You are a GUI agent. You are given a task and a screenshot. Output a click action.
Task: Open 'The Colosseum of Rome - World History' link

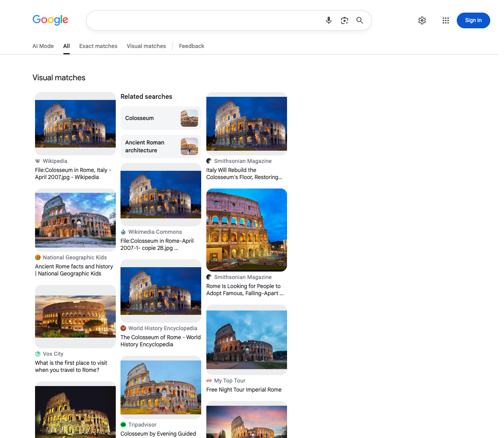click(161, 341)
